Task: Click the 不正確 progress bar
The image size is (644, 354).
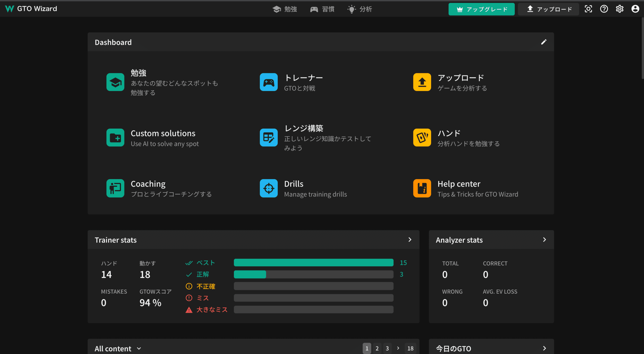Action: coord(313,286)
